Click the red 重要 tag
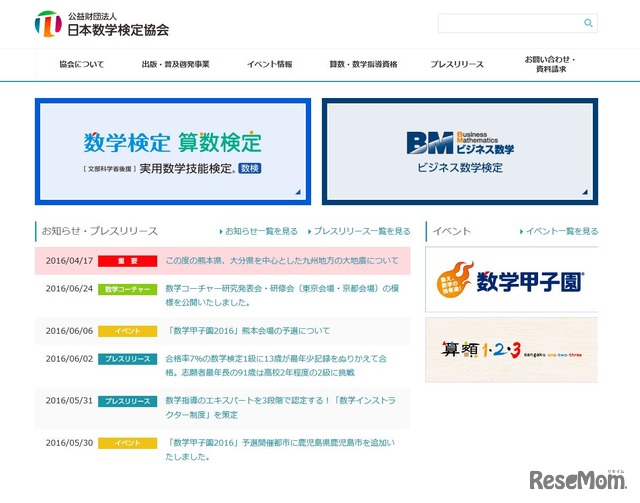The width and height of the screenshot is (640, 503). pos(128,261)
